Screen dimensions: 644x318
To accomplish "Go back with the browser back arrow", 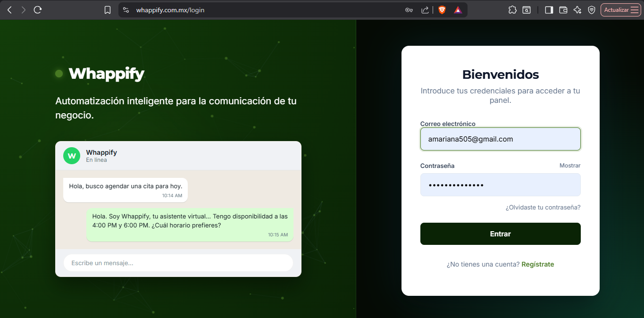I will tap(9, 10).
